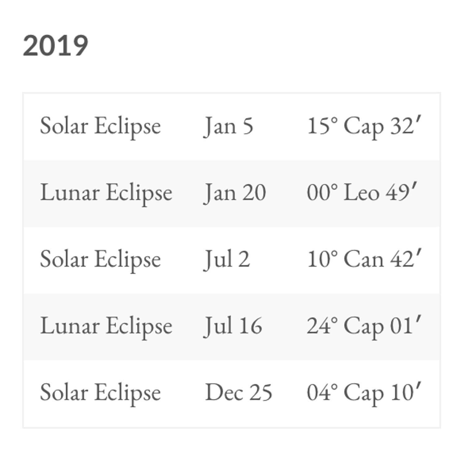Click Solar Eclipse in the Jan 5 row
476x454 pixels.
point(100,126)
